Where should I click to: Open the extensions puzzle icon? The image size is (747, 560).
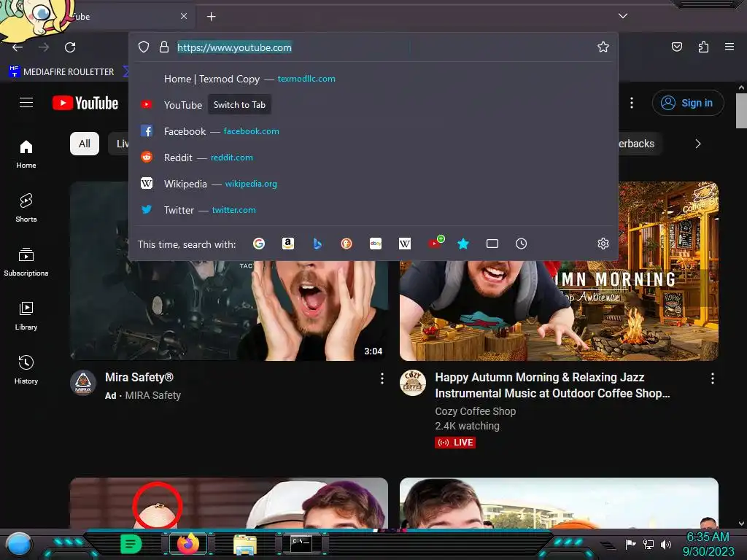coord(703,47)
